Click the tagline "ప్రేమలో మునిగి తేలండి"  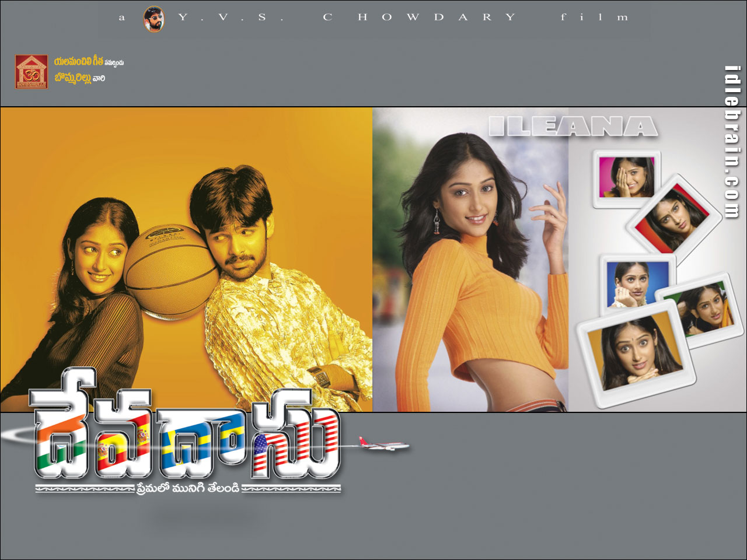click(x=189, y=488)
